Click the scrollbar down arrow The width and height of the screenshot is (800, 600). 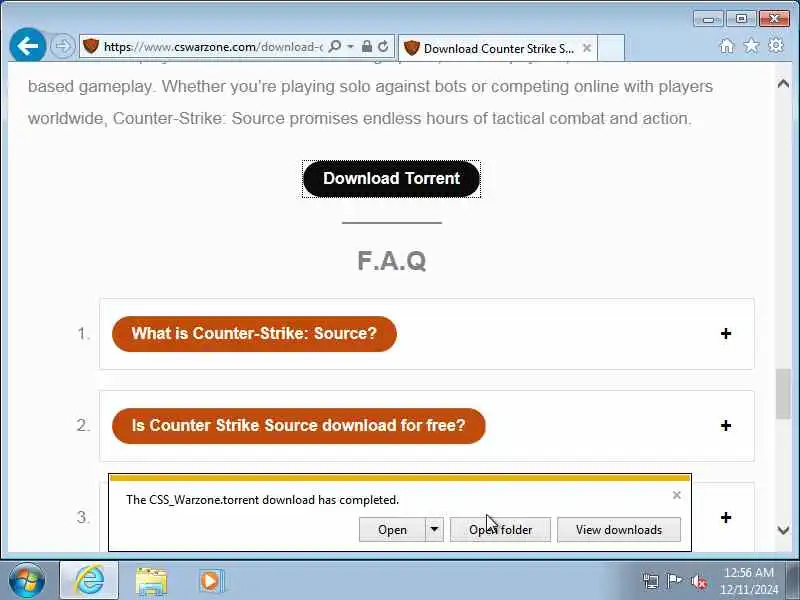[x=783, y=531]
